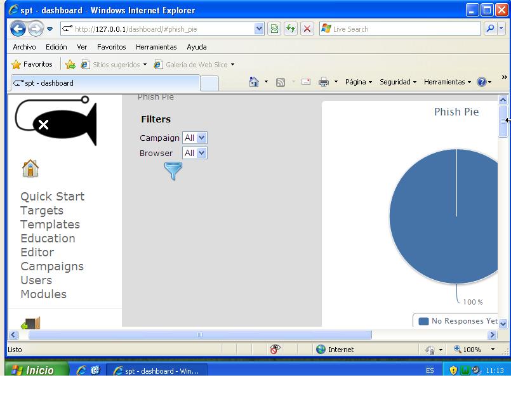The image size is (511, 420).
Task: Go to the Campaigns page
Action: click(x=52, y=266)
